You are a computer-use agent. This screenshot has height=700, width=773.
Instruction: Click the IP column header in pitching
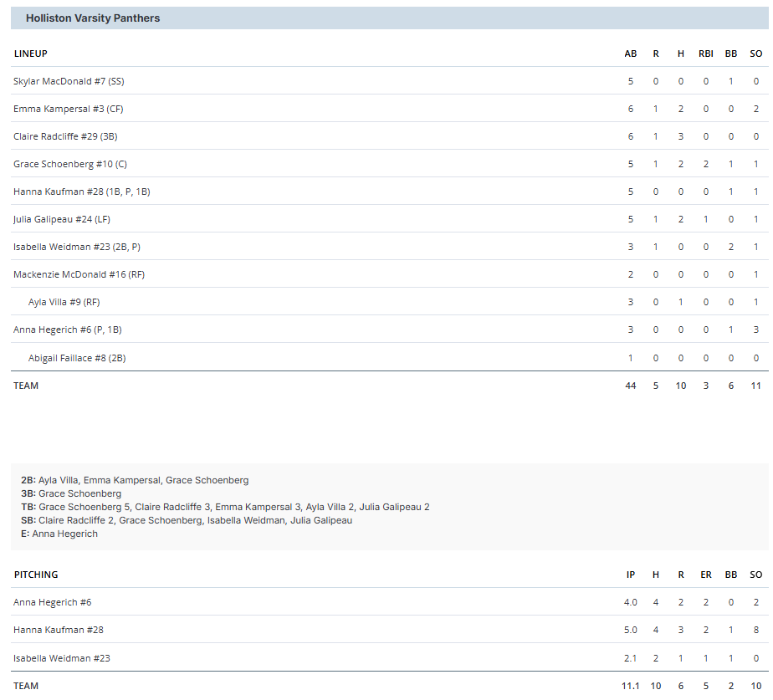point(630,575)
